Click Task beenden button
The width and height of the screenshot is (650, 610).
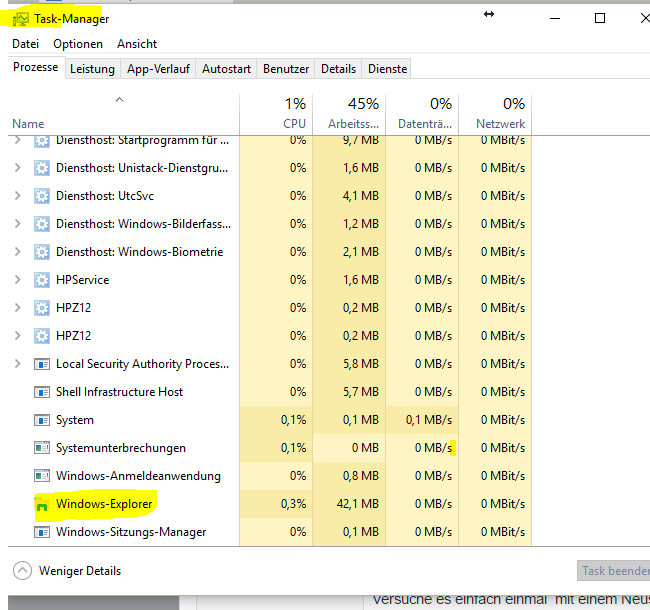614,571
